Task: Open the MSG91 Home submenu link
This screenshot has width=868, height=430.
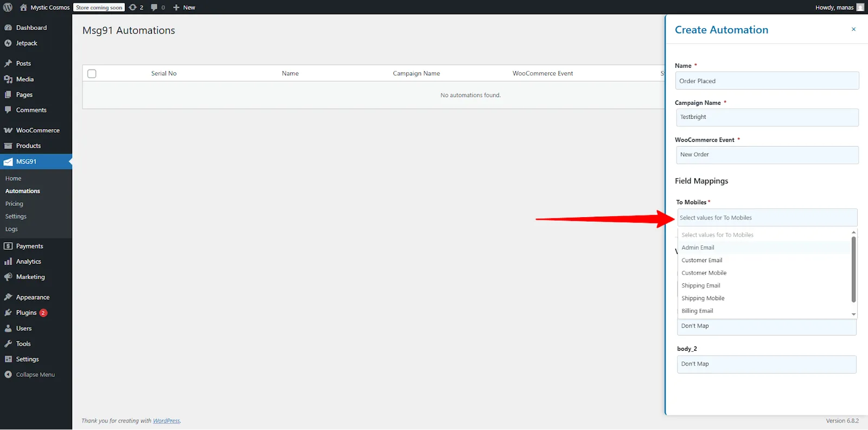Action: click(x=14, y=179)
